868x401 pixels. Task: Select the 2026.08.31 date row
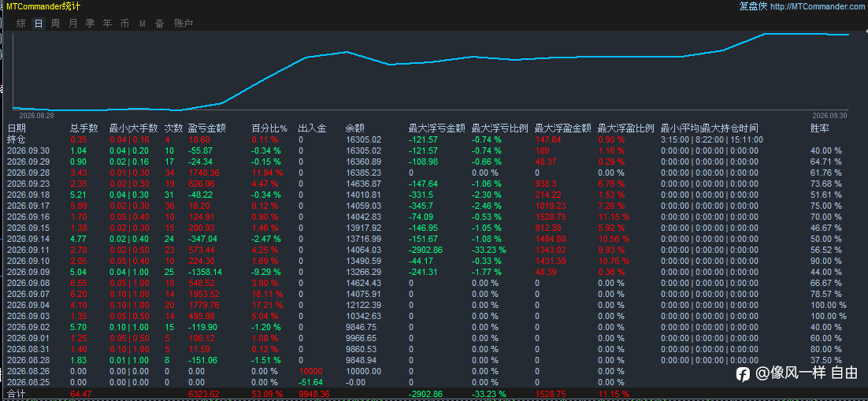(x=28, y=349)
